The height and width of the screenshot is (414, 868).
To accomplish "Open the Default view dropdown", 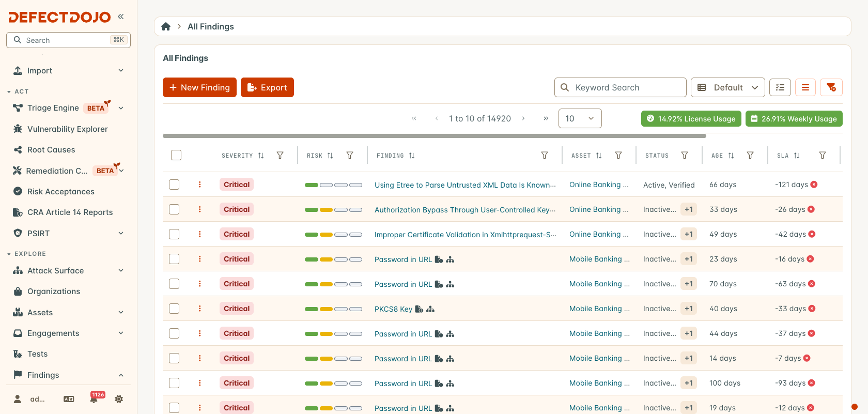I will click(728, 87).
